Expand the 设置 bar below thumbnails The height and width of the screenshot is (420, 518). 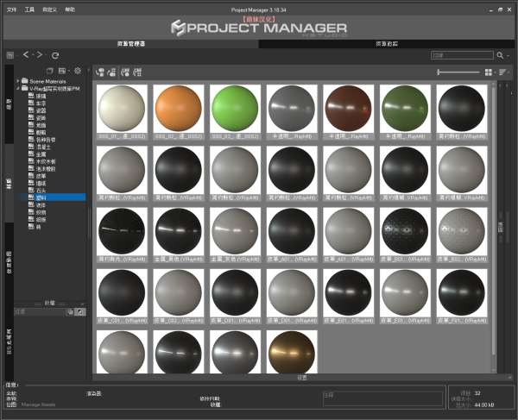[302, 378]
